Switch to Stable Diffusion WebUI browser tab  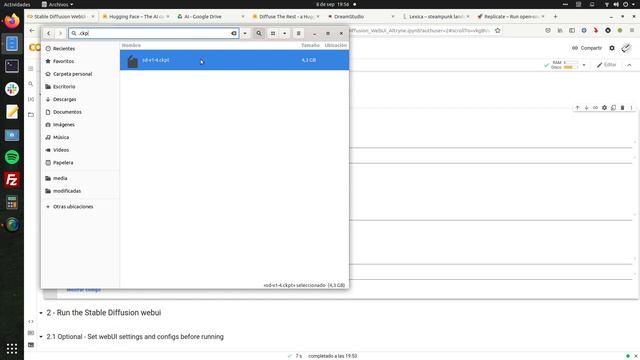[59, 17]
